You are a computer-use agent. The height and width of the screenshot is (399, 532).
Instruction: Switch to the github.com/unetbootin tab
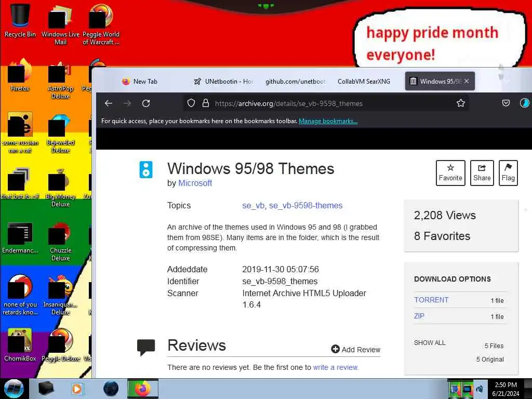[295, 82]
